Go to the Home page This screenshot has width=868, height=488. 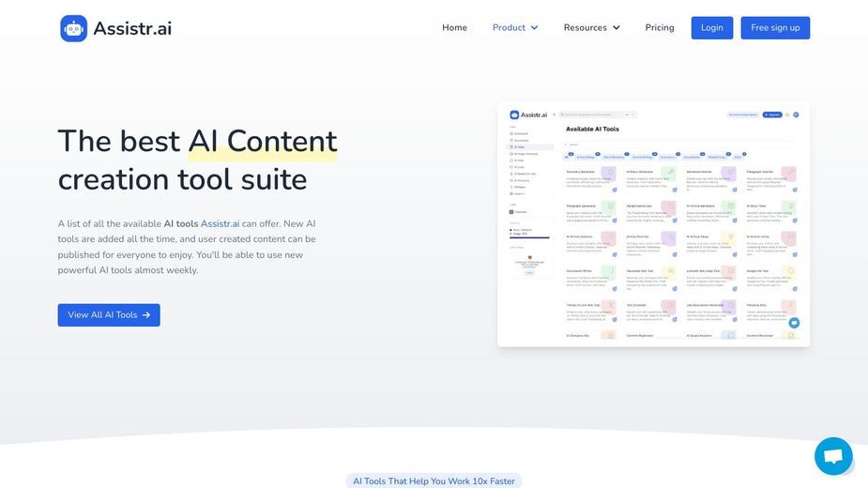pos(454,28)
